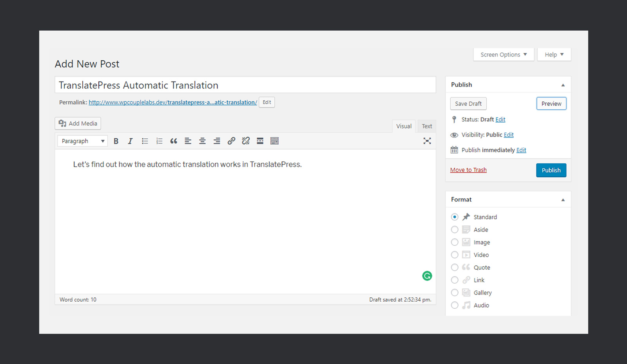
Task: Click the Add New Post heading
Action: (87, 64)
